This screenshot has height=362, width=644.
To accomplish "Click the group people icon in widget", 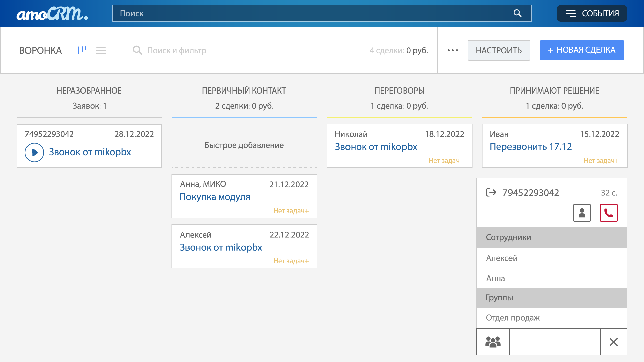I will [493, 342].
